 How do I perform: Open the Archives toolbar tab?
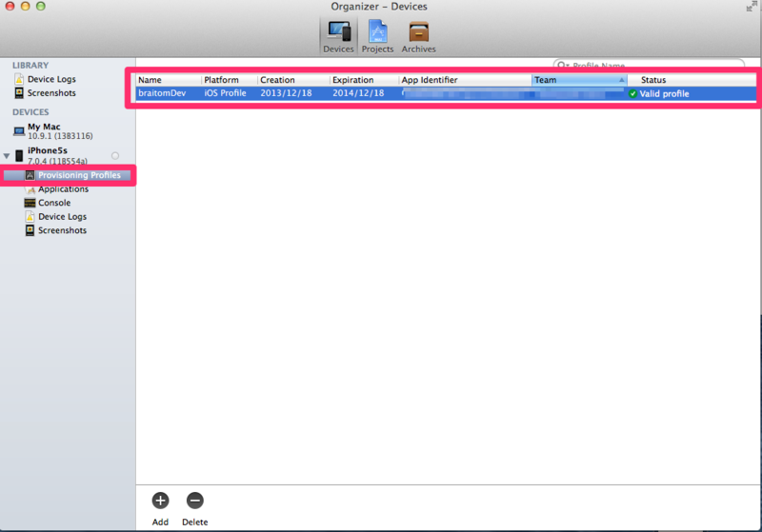pyautogui.click(x=418, y=36)
